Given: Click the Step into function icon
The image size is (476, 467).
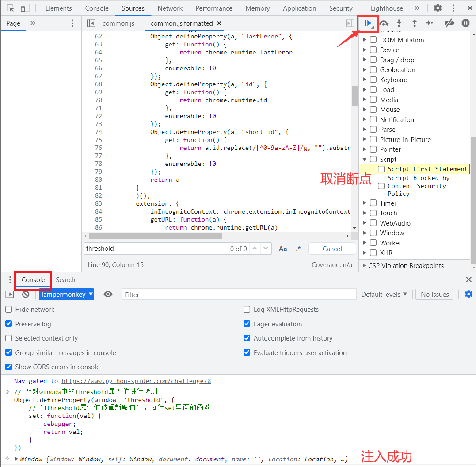Looking at the screenshot, I should coord(399,23).
